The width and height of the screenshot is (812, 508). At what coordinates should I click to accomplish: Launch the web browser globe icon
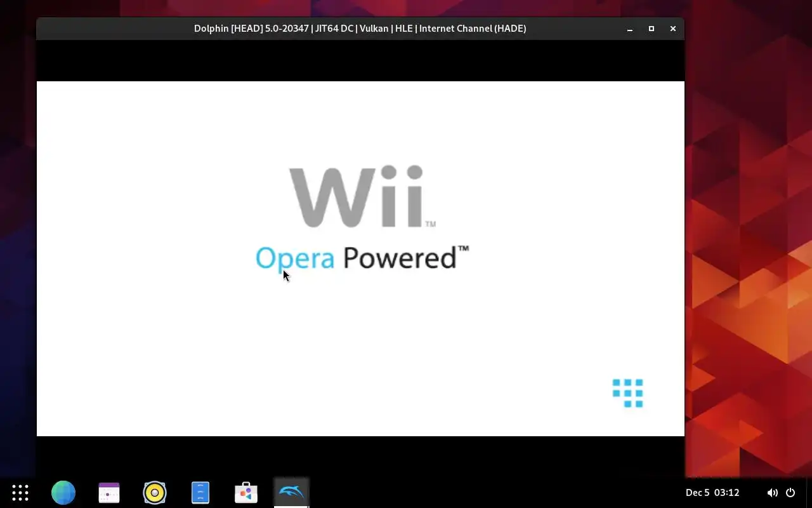[63, 492]
